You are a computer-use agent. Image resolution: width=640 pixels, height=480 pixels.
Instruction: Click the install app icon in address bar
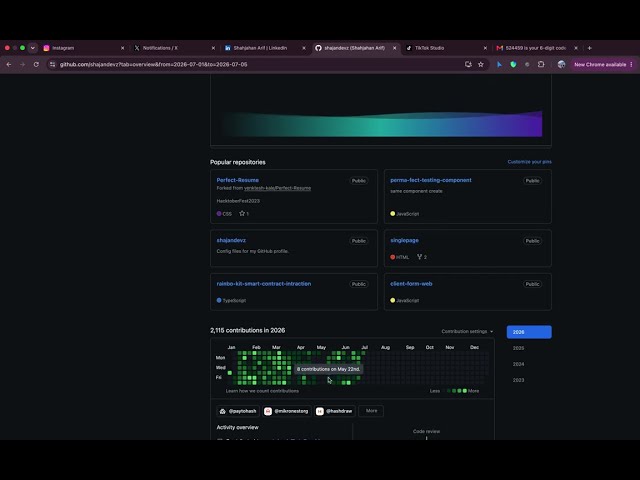pos(468,64)
